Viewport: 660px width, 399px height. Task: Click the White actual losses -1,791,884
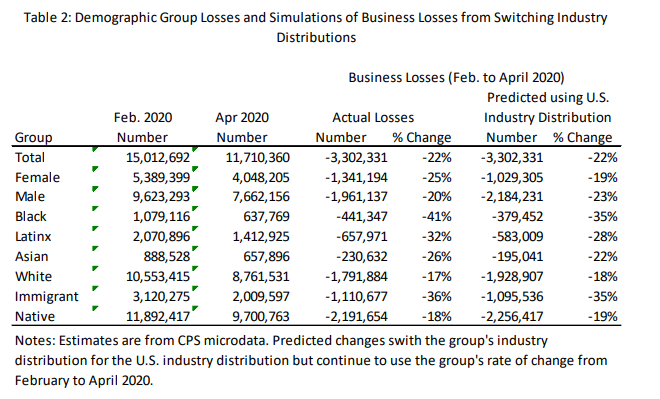[x=356, y=276]
